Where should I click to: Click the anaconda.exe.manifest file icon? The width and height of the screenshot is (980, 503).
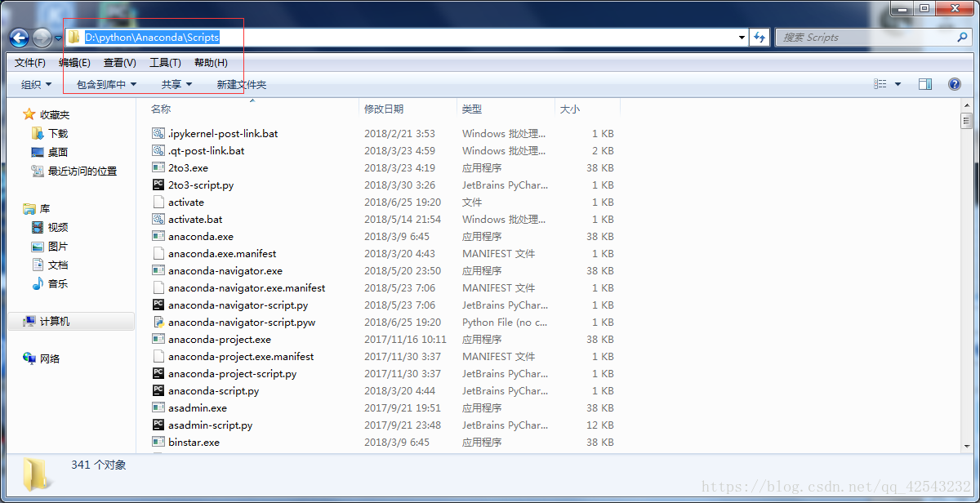tap(158, 253)
